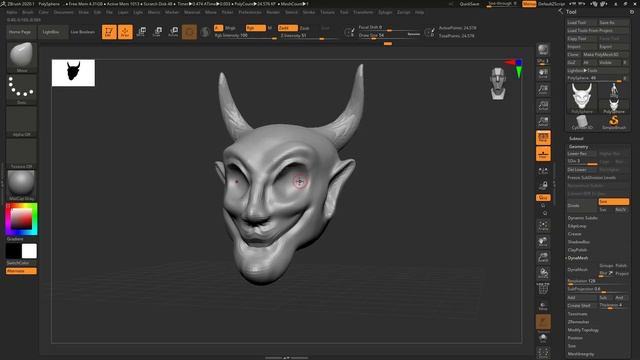Open the MatCap Gray material selector
Image resolution: width=640 pixels, height=360 pixels.
coord(22,185)
